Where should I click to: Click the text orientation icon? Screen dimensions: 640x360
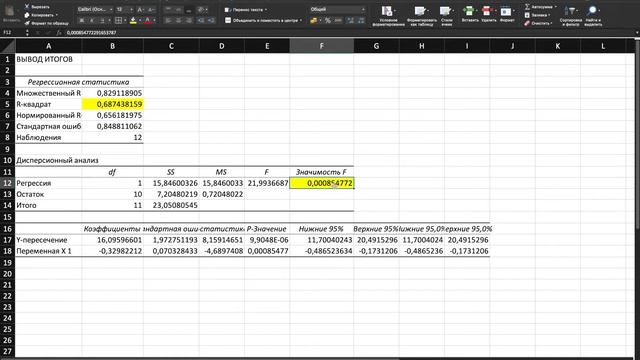coord(201,9)
